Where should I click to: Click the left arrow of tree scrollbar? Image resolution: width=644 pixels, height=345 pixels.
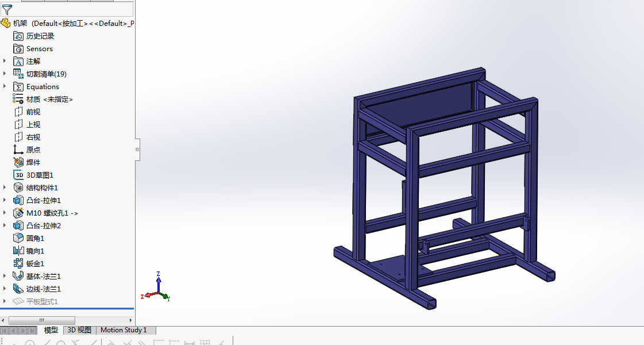(x=3, y=320)
